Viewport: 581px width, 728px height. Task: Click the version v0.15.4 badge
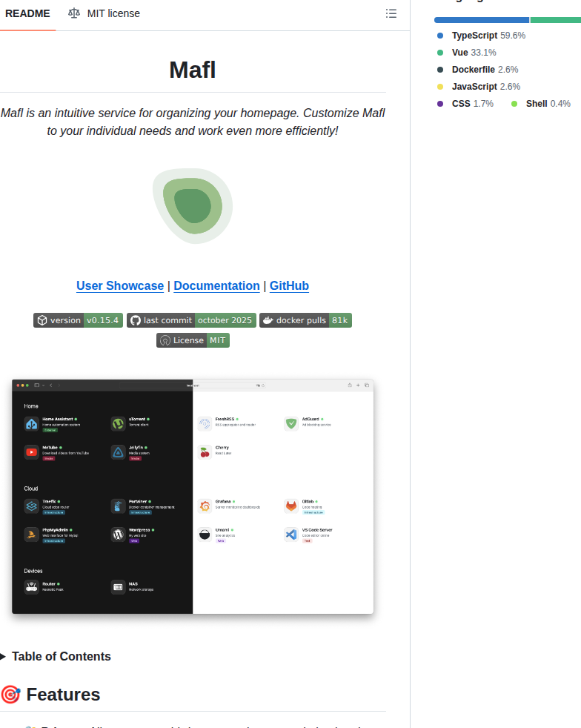(78, 320)
